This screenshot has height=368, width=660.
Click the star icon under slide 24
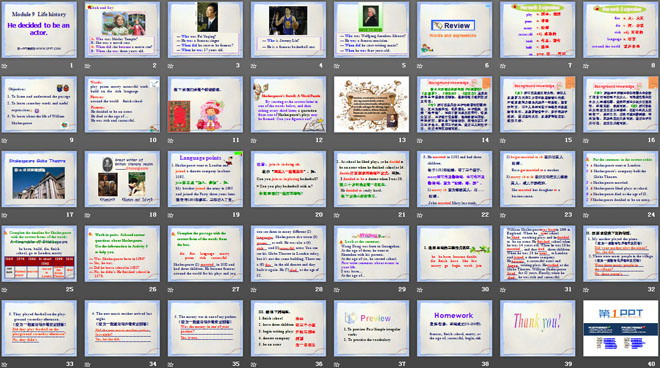(586, 215)
